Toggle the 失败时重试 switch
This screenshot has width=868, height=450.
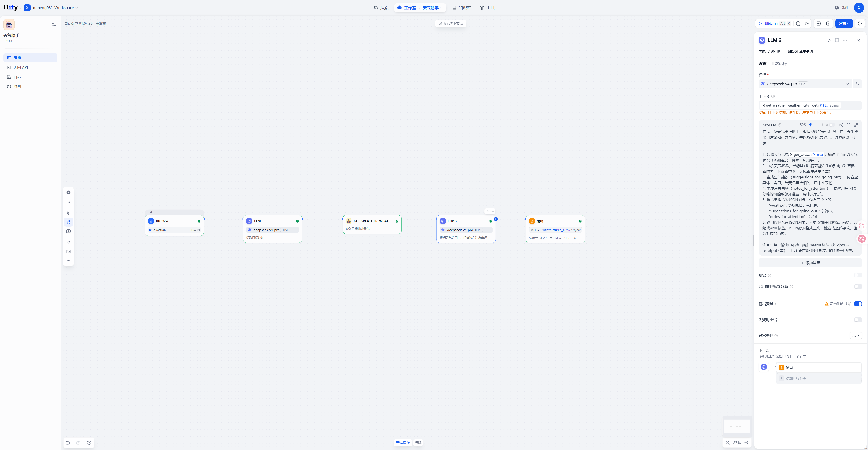(858, 320)
